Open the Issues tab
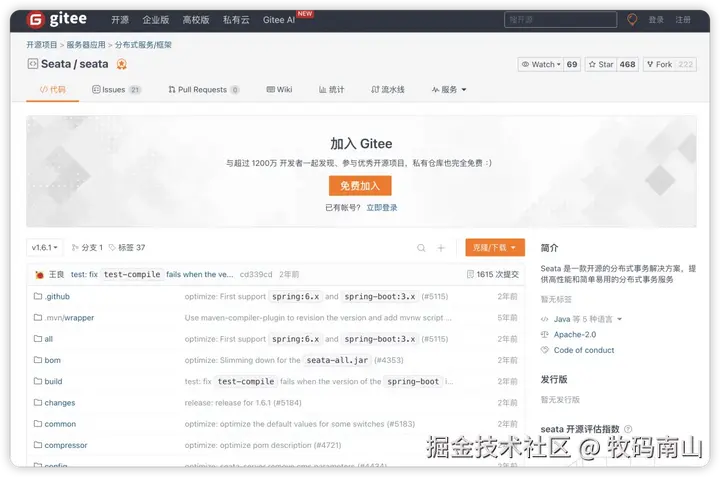Viewport: 720px width, 477px height. (116, 90)
